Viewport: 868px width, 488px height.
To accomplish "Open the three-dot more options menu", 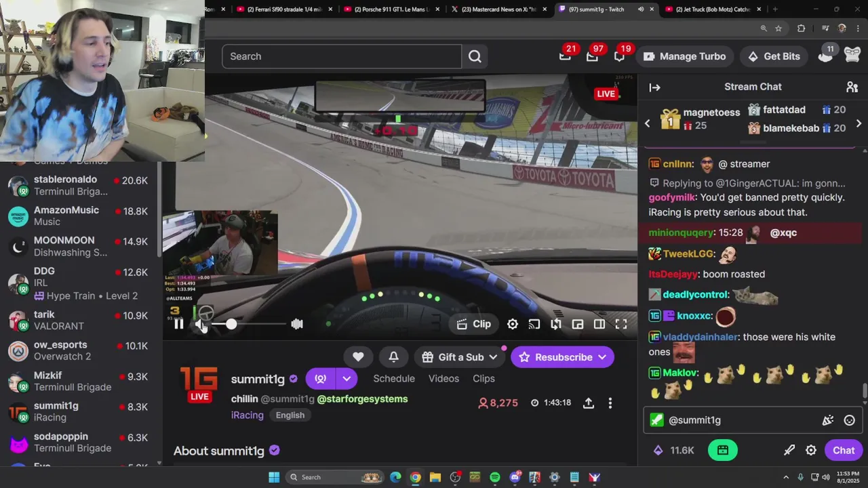I will click(610, 403).
